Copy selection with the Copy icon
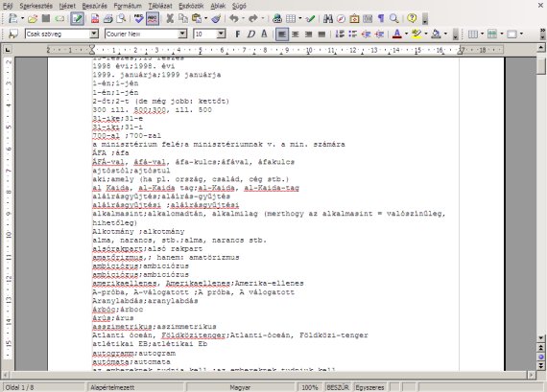This screenshot has width=547, height=392. click(x=183, y=18)
